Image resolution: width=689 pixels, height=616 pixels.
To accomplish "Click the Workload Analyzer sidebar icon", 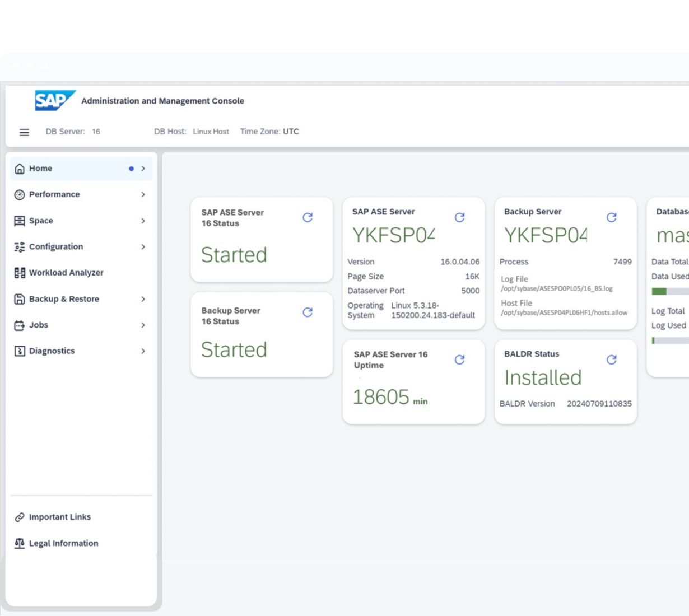I will (x=20, y=273).
